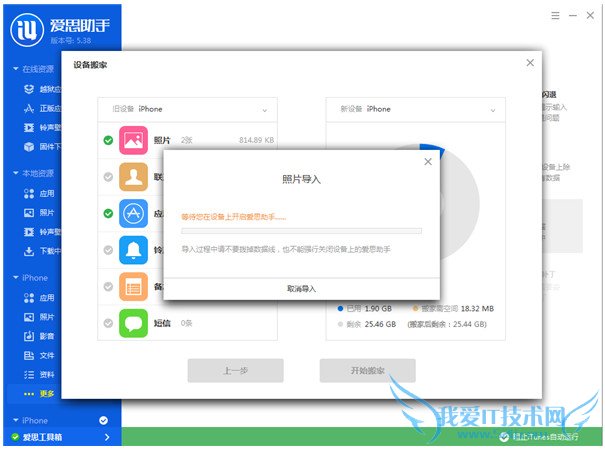The width and height of the screenshot is (605, 449).
Task: Open 照片 under local resources sidebar
Action: 39,213
